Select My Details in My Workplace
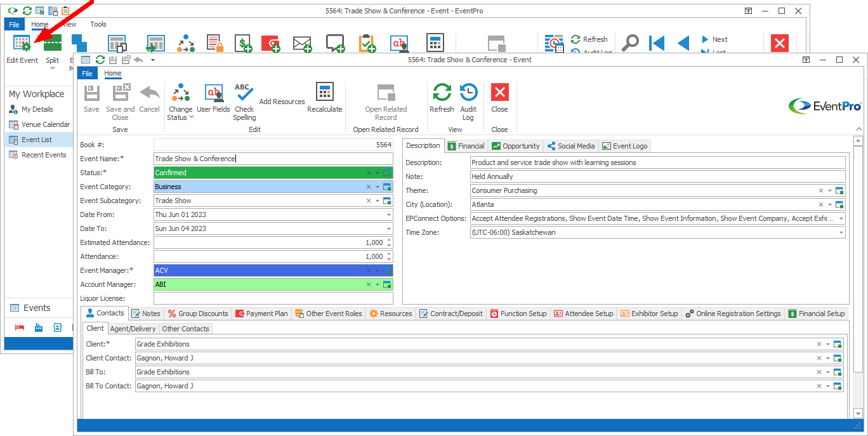 click(39, 109)
